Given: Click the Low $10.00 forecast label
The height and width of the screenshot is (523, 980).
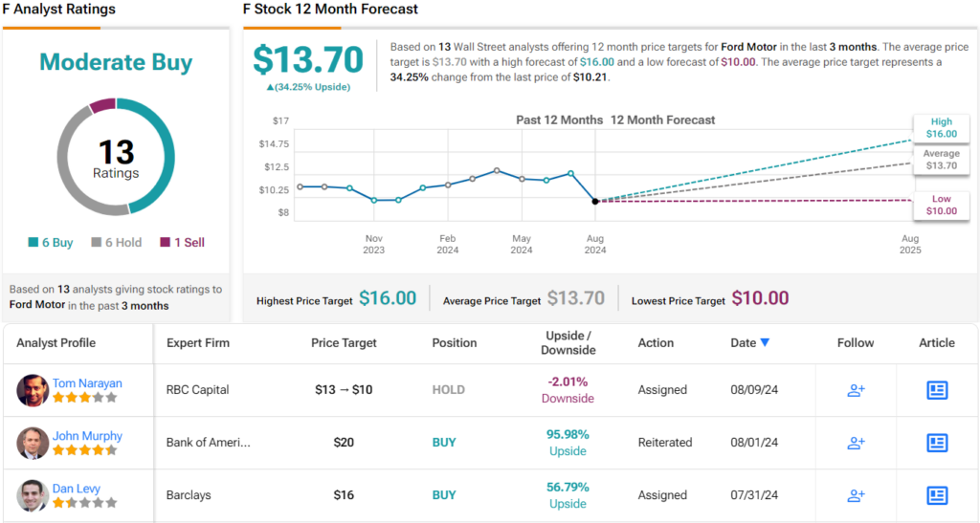Looking at the screenshot, I should pyautogui.click(x=941, y=205).
